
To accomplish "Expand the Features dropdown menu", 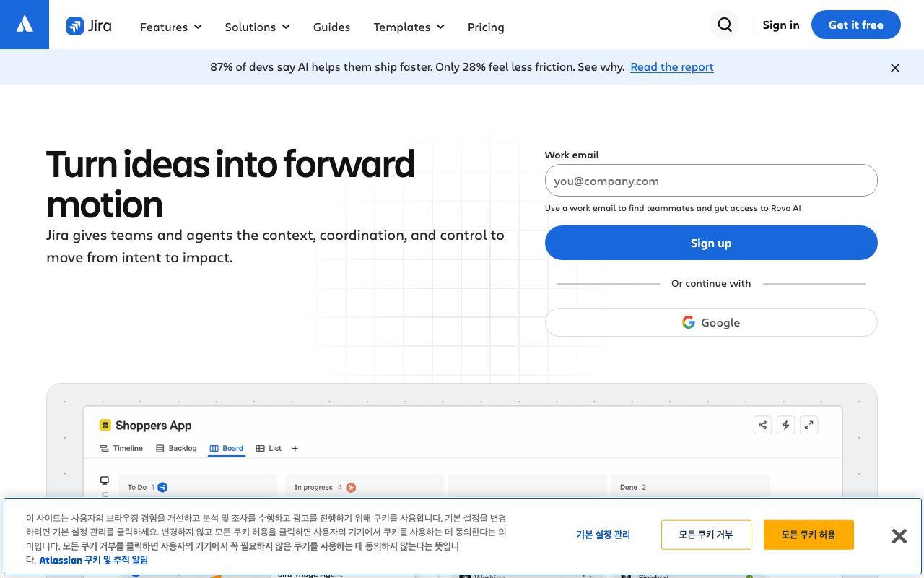I will (x=171, y=27).
